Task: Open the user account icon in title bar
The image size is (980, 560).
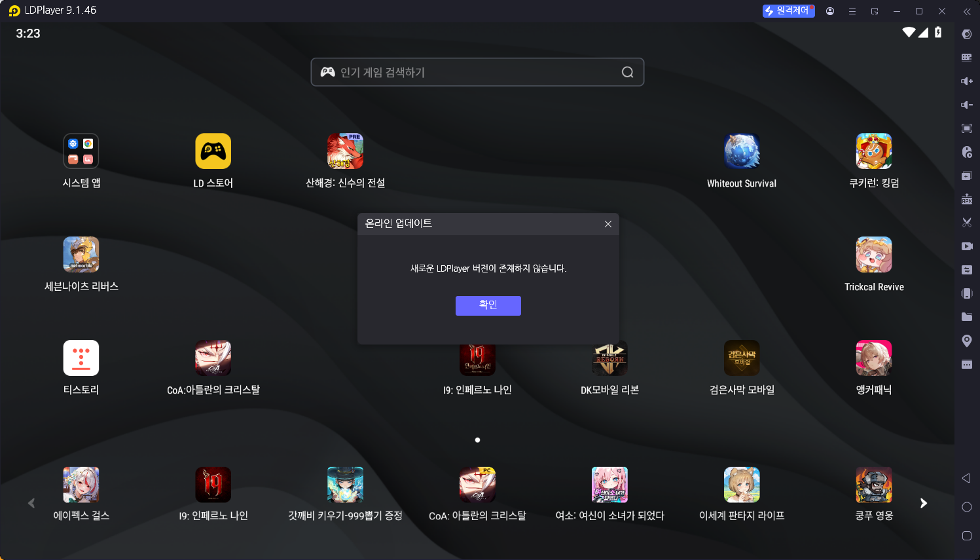Action: tap(830, 11)
